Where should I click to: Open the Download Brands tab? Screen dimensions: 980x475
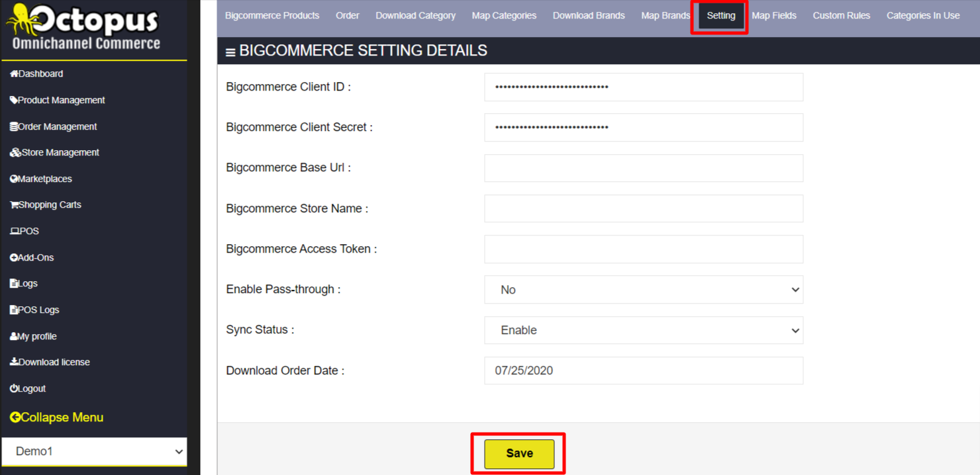[x=589, y=15]
